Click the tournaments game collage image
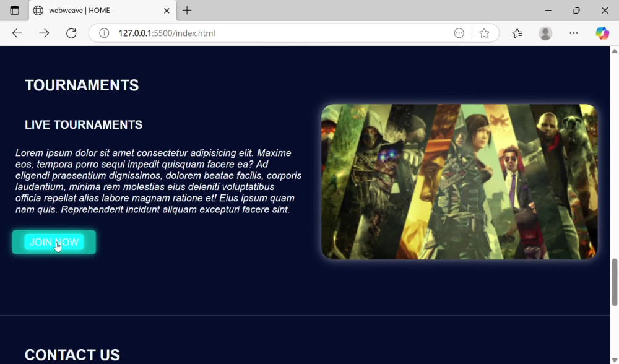This screenshot has width=619, height=364. coord(459,181)
